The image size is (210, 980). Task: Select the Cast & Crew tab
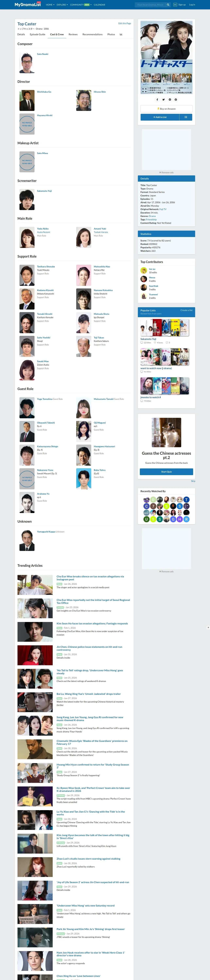(57, 34)
